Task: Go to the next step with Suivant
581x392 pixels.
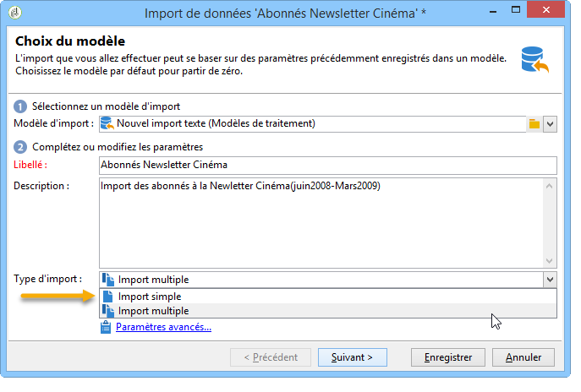Action: pos(353,357)
